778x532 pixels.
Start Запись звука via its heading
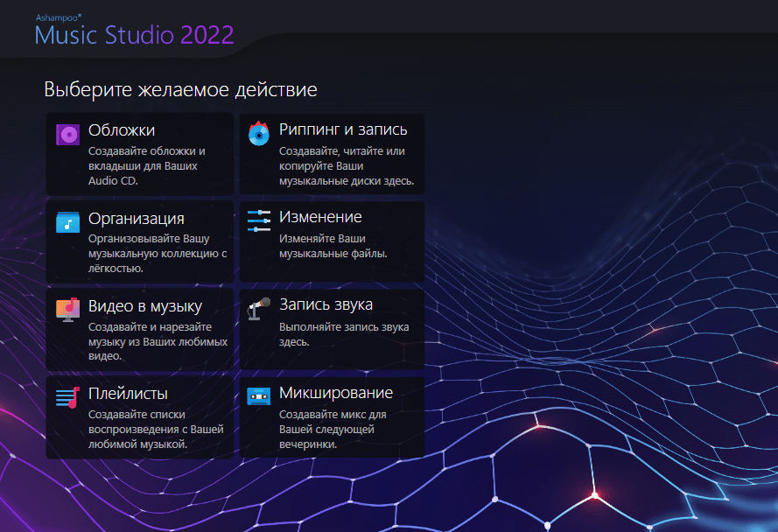click(326, 304)
